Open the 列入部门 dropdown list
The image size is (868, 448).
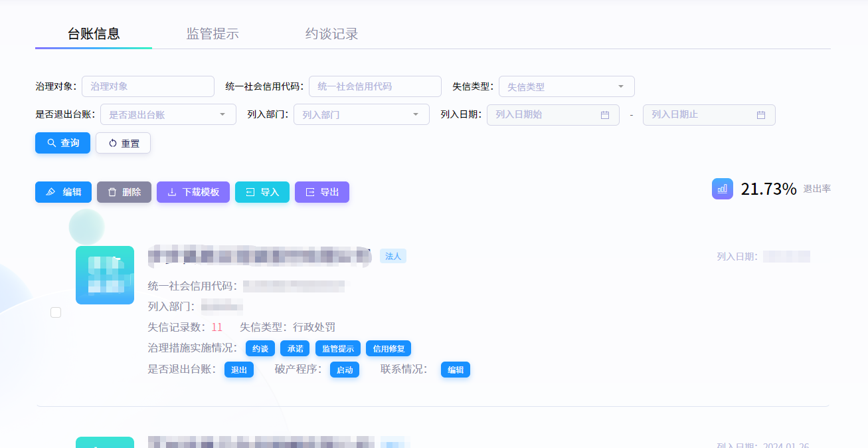tap(361, 114)
